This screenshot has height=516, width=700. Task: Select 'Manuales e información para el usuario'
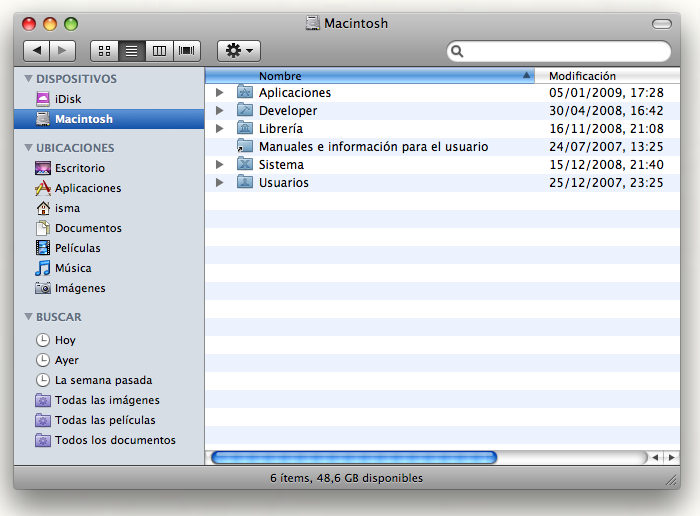click(374, 147)
